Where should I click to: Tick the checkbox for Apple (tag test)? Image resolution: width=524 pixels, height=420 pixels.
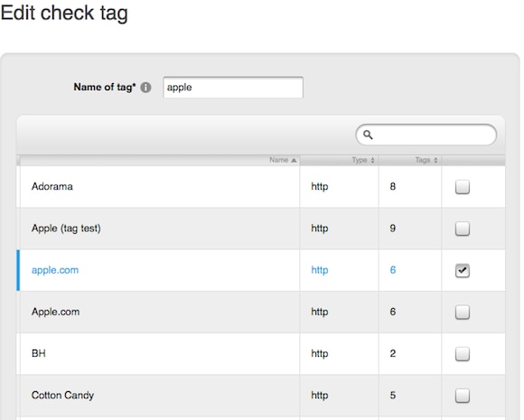point(463,229)
